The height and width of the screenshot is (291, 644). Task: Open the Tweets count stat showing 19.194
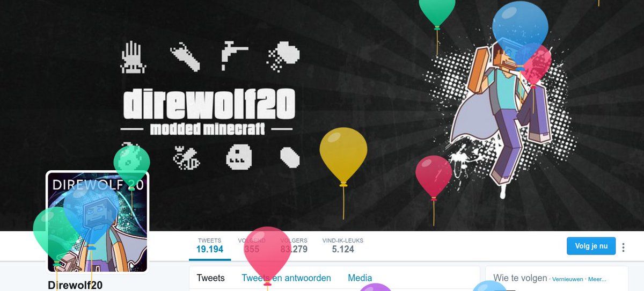209,245
